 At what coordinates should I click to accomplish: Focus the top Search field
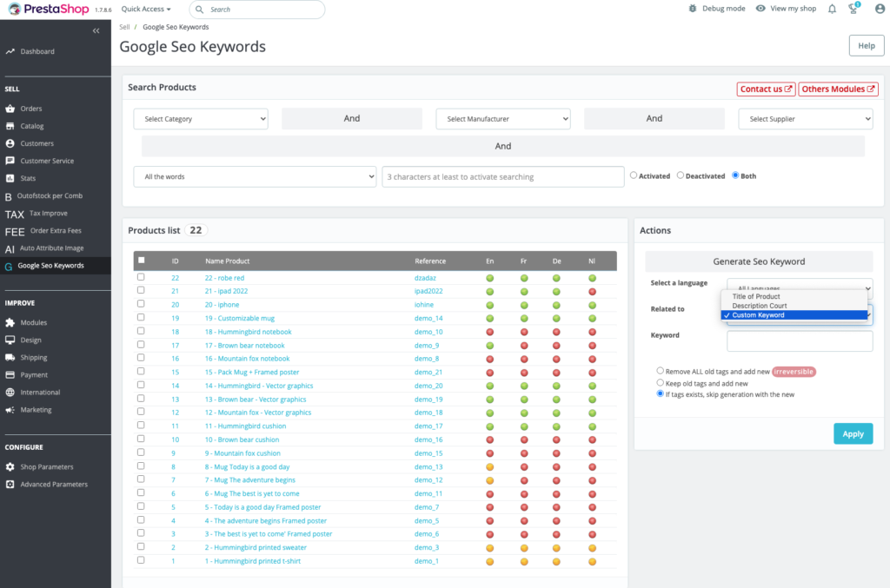click(257, 9)
